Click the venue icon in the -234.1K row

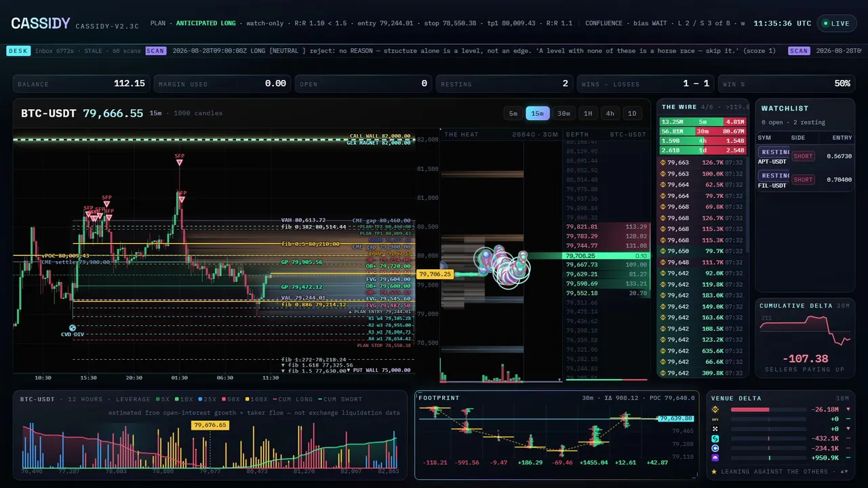pyautogui.click(x=714, y=448)
